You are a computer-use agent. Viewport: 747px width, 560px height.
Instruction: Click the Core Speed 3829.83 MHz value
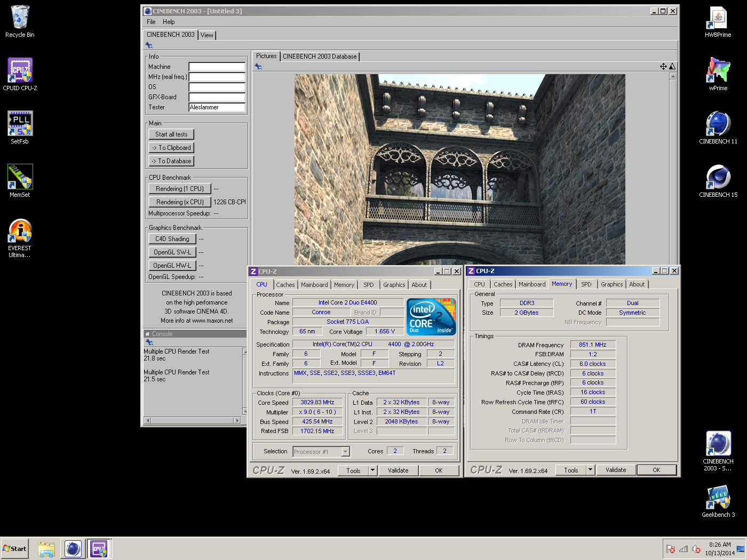click(317, 403)
